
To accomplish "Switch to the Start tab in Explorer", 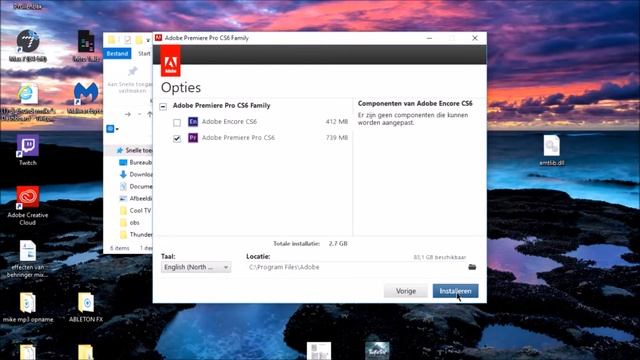I will (x=144, y=53).
